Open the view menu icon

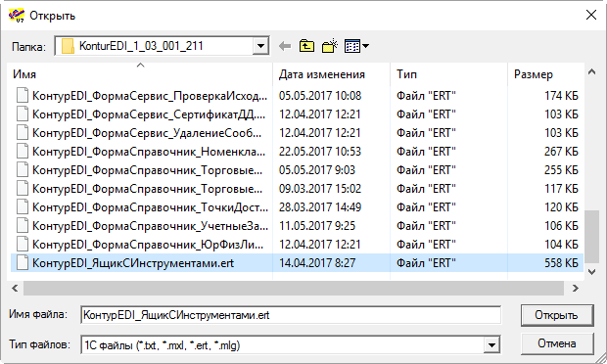tap(356, 46)
